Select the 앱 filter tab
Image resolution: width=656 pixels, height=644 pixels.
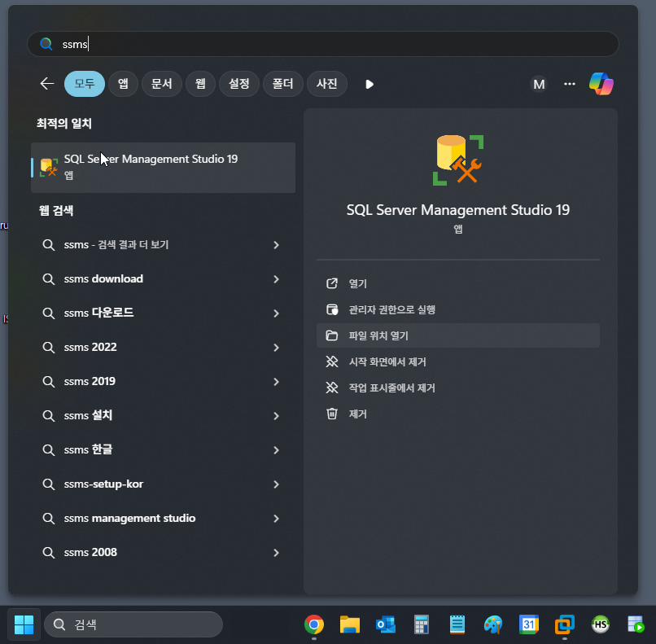123,84
